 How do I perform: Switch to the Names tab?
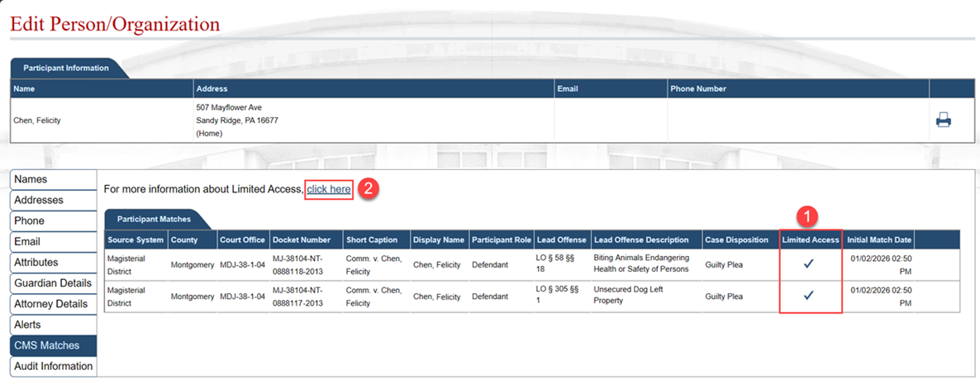point(31,179)
